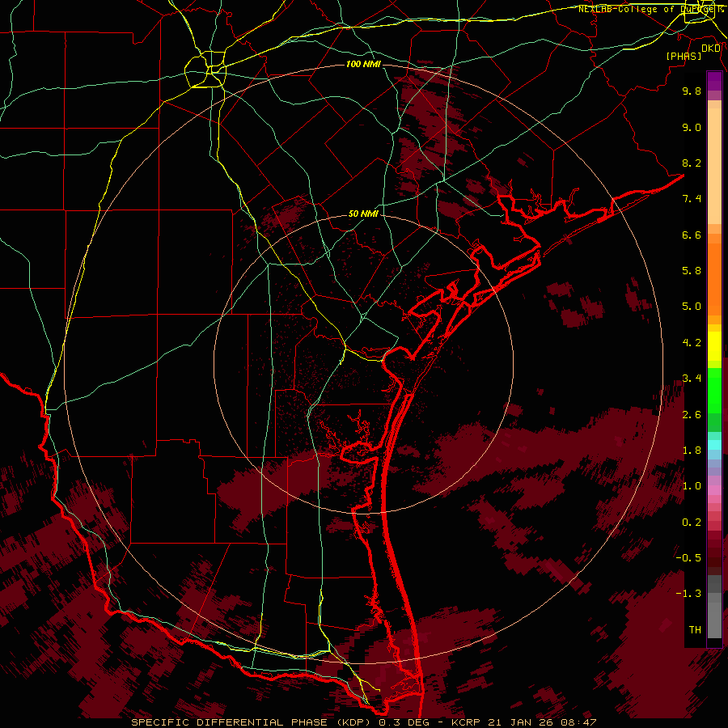
Task: Click the 08:47 timestamp
Action: point(578,722)
